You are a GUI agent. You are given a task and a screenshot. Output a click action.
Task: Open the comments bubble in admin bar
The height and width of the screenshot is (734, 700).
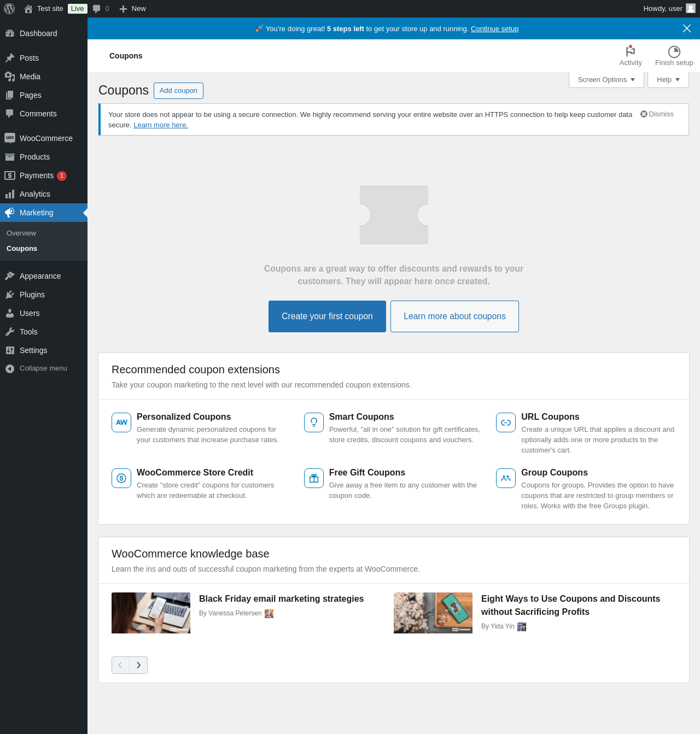tap(97, 9)
